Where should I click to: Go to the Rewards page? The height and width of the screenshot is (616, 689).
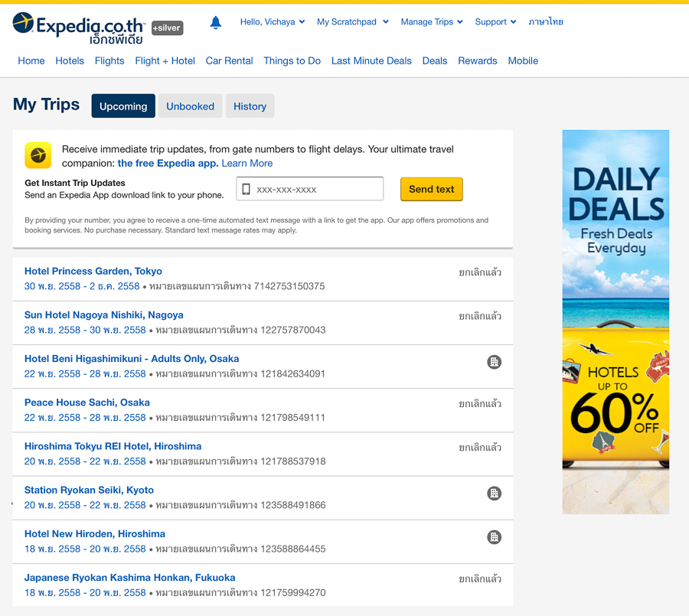point(478,60)
